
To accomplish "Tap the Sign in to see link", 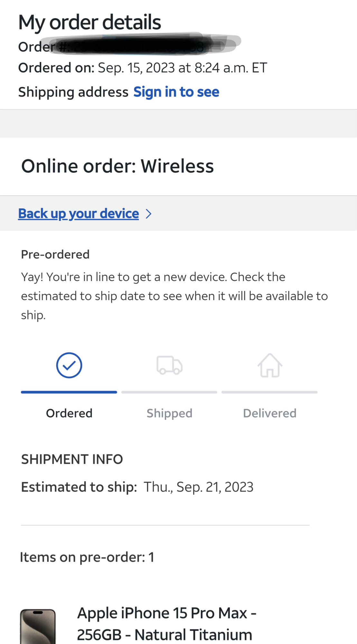I will click(x=176, y=92).
